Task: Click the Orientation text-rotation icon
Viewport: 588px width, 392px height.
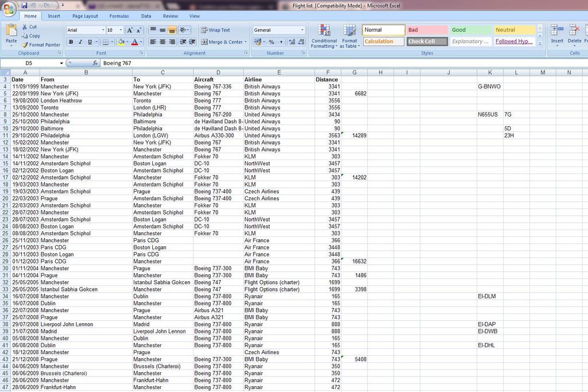Action: 183,30
